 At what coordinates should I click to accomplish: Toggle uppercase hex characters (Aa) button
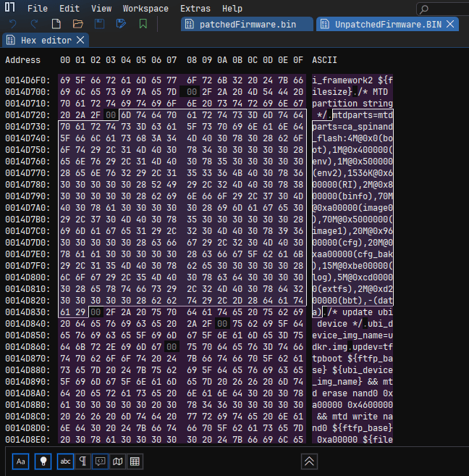point(20,462)
